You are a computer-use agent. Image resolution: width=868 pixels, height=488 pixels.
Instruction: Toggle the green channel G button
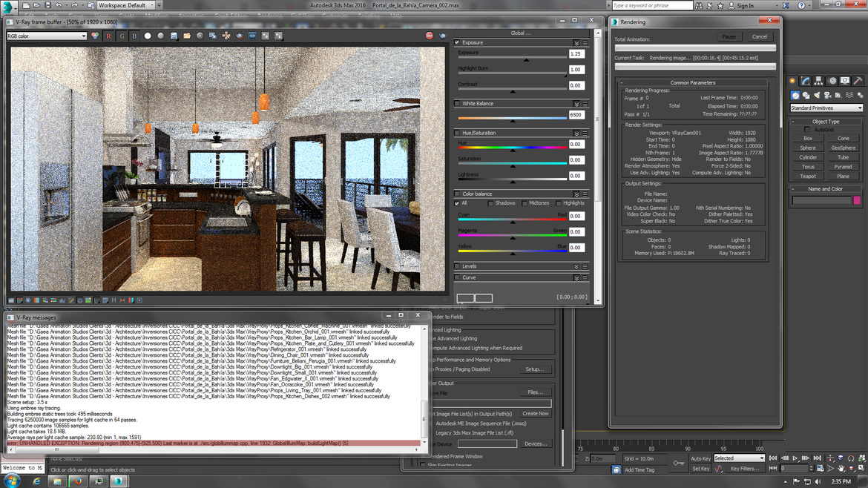122,36
